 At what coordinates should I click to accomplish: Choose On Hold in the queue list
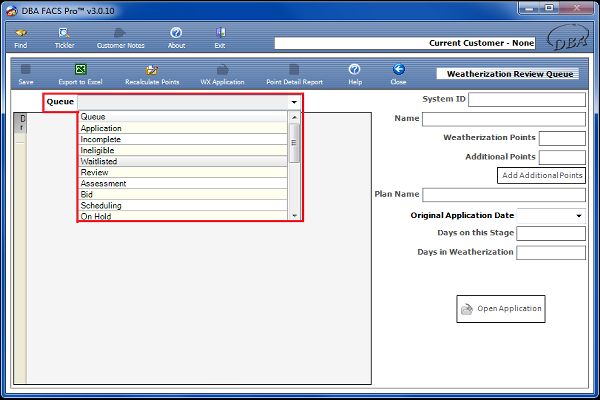point(183,216)
